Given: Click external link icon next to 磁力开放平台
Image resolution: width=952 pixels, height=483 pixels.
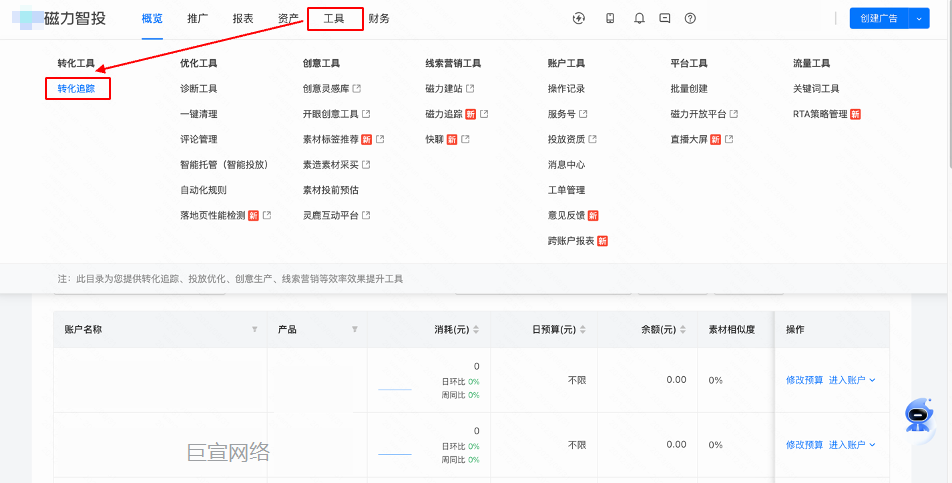Looking at the screenshot, I should coord(733,114).
